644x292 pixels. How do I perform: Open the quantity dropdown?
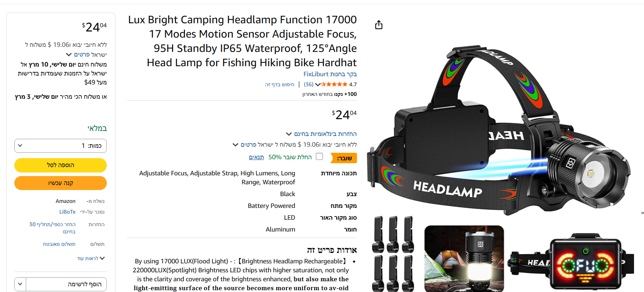pyautogui.click(x=61, y=146)
